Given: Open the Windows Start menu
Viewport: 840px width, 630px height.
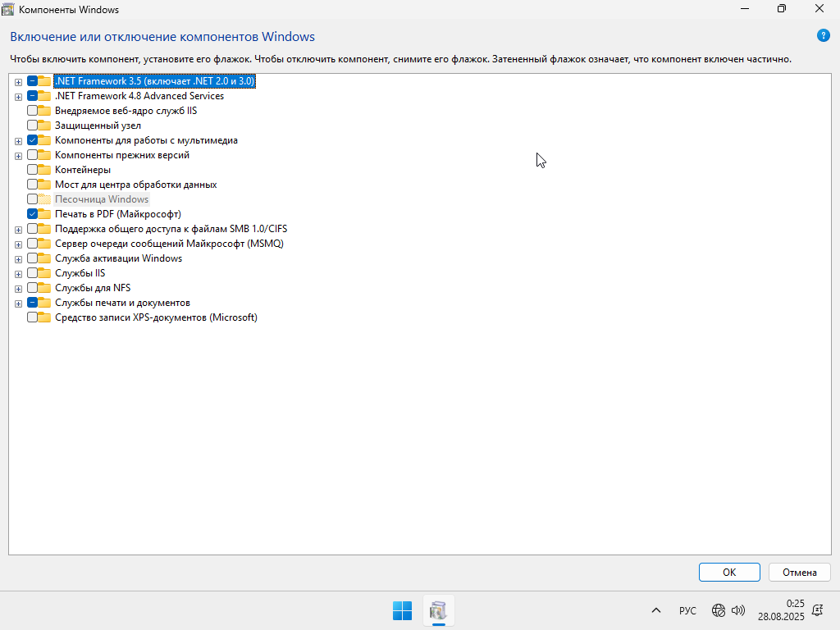Looking at the screenshot, I should point(402,610).
